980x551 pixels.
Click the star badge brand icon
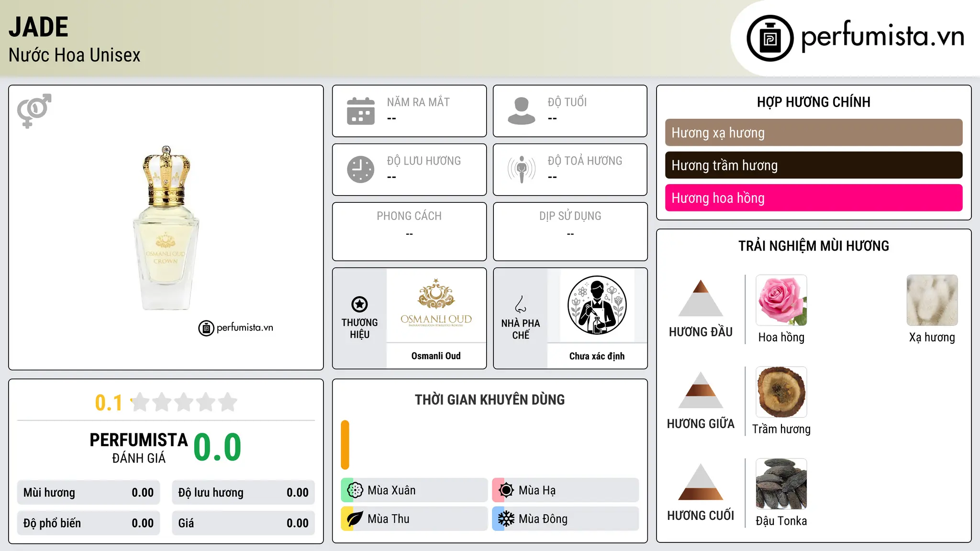[x=359, y=304]
